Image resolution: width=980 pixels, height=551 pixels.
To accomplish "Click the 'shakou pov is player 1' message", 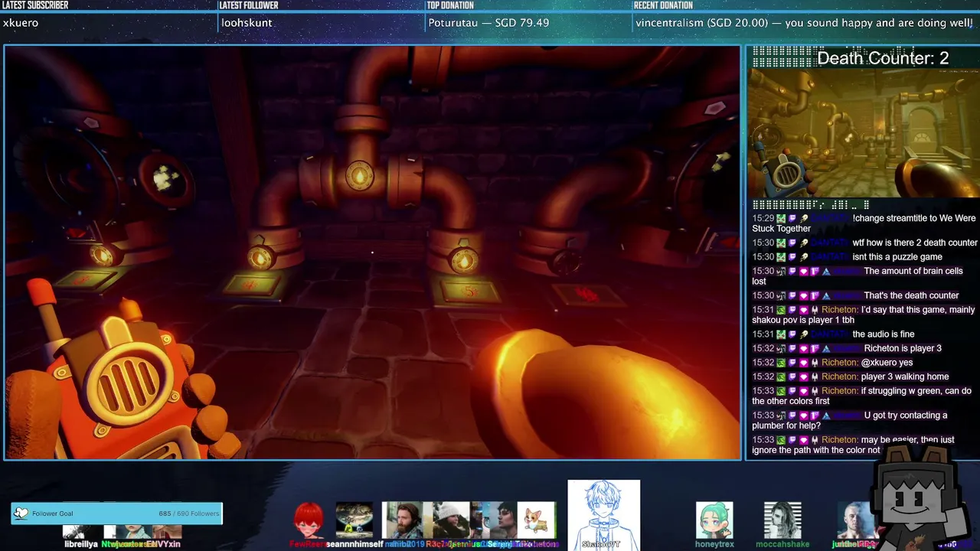I will 864,315.
